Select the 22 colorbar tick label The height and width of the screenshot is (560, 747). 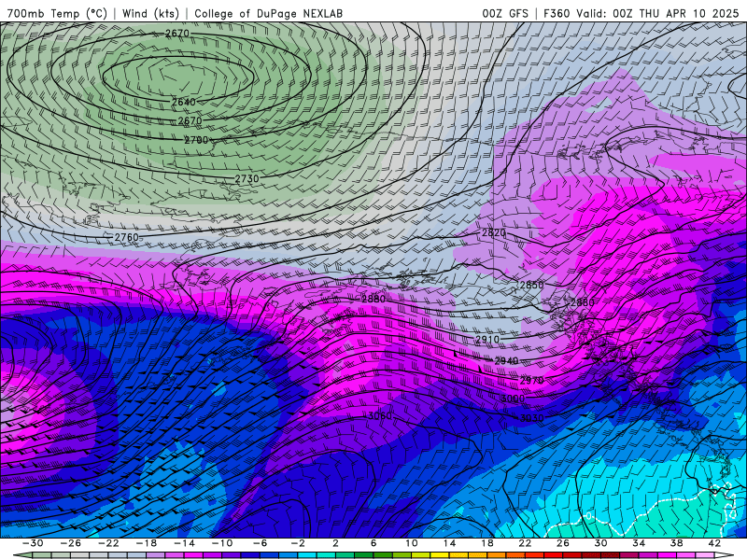point(525,543)
